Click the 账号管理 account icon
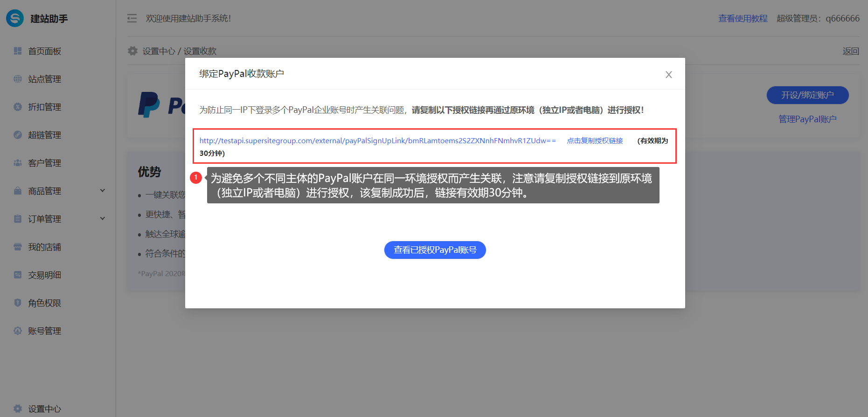The image size is (868, 417). pyautogui.click(x=18, y=331)
